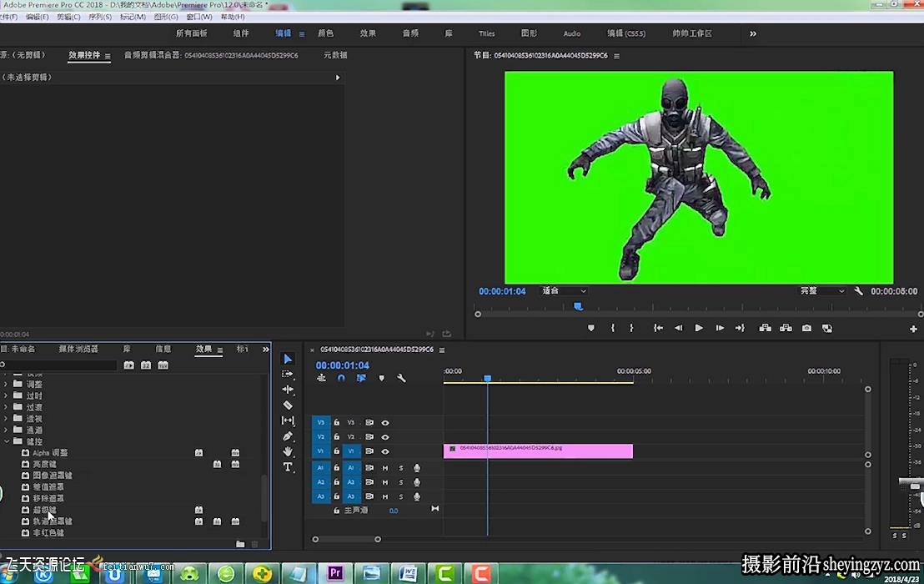Switch to 颜色 workspace
The image size is (924, 584).
(325, 33)
